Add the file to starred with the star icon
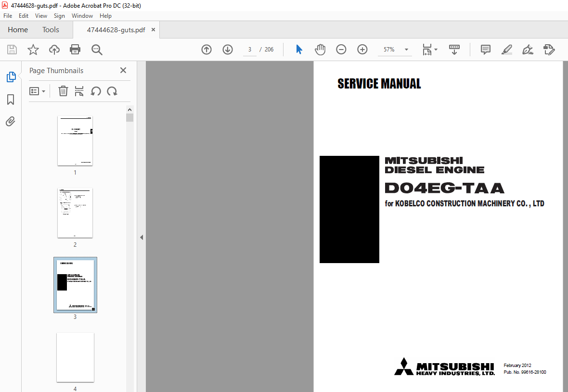568x392 pixels. [x=33, y=50]
